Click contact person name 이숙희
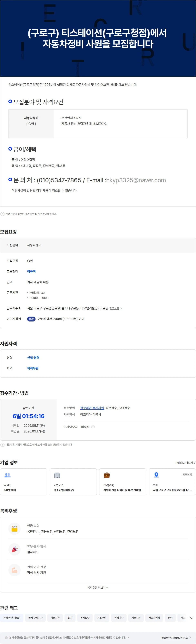Screen dimensions: 196x644 pos(85,427)
